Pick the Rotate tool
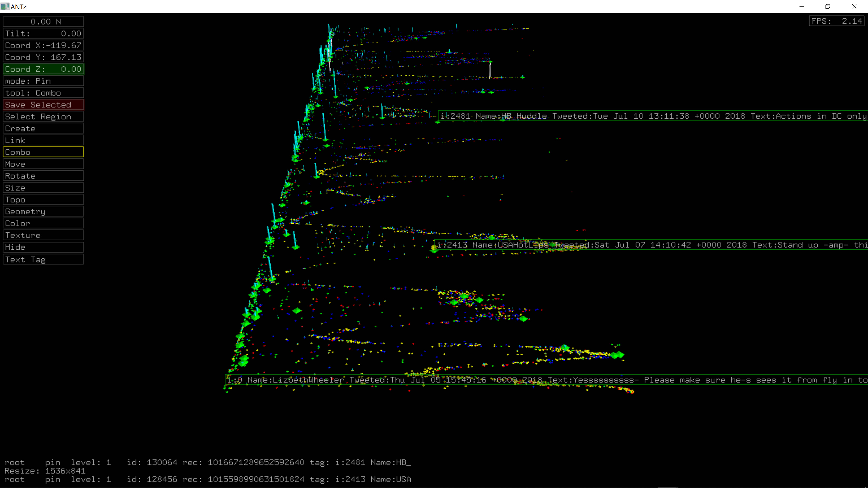Screen dimensions: 868x488 tap(43, 176)
